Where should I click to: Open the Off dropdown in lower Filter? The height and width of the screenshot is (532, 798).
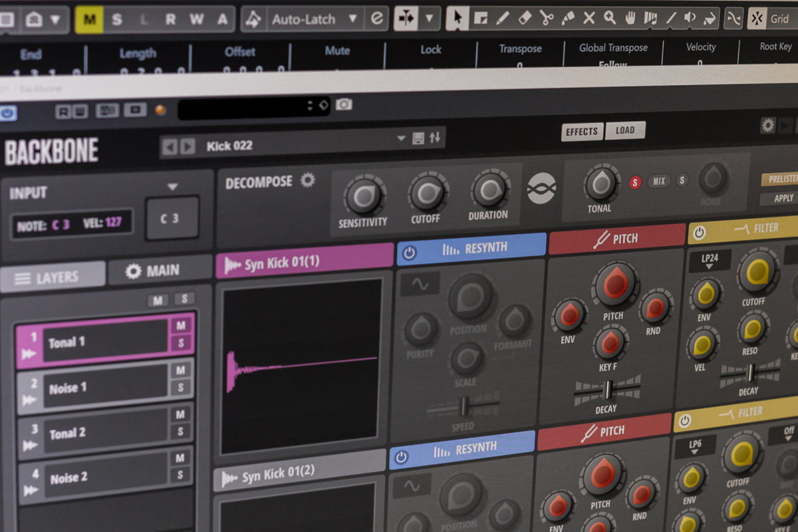coord(788,434)
